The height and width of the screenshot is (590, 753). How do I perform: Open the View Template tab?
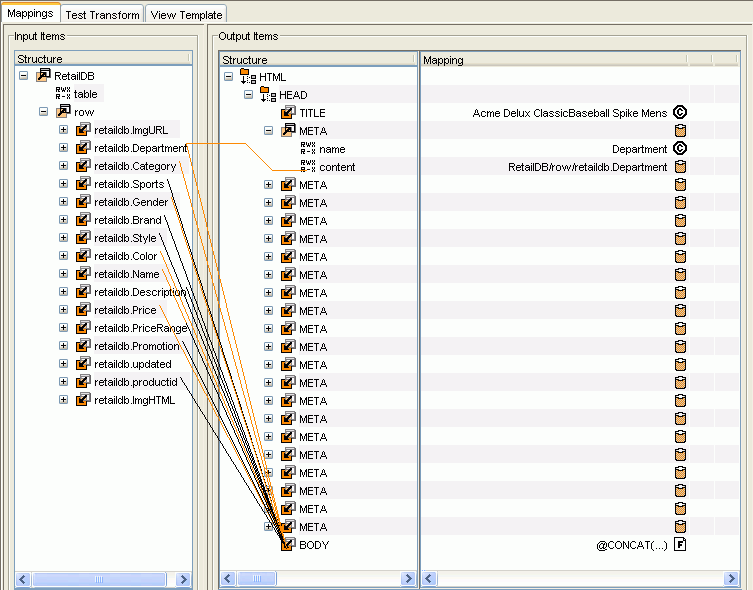[187, 15]
